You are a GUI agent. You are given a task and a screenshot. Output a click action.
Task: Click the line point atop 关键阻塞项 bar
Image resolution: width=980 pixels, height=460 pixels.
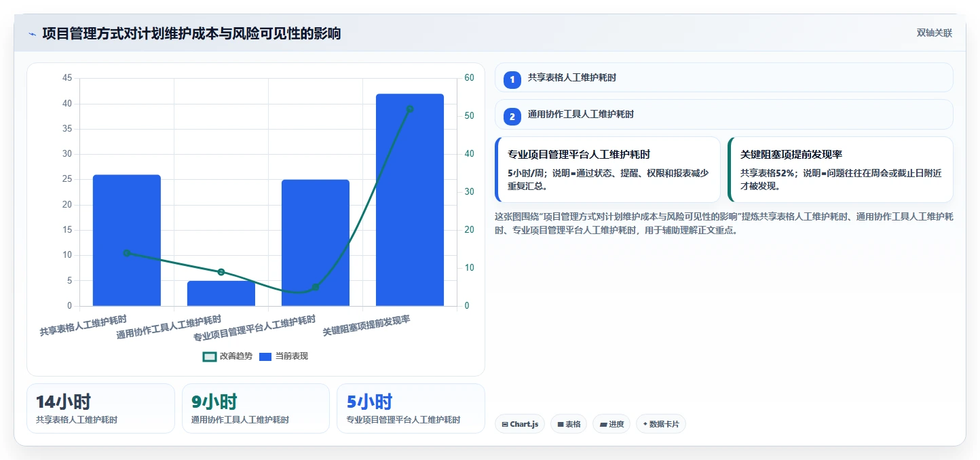click(x=410, y=109)
